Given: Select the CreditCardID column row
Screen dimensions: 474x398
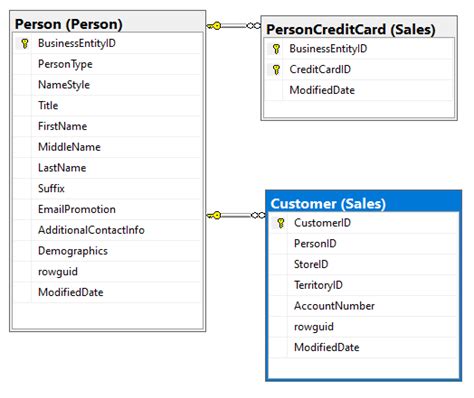Looking at the screenshot, I should pyautogui.click(x=359, y=70).
